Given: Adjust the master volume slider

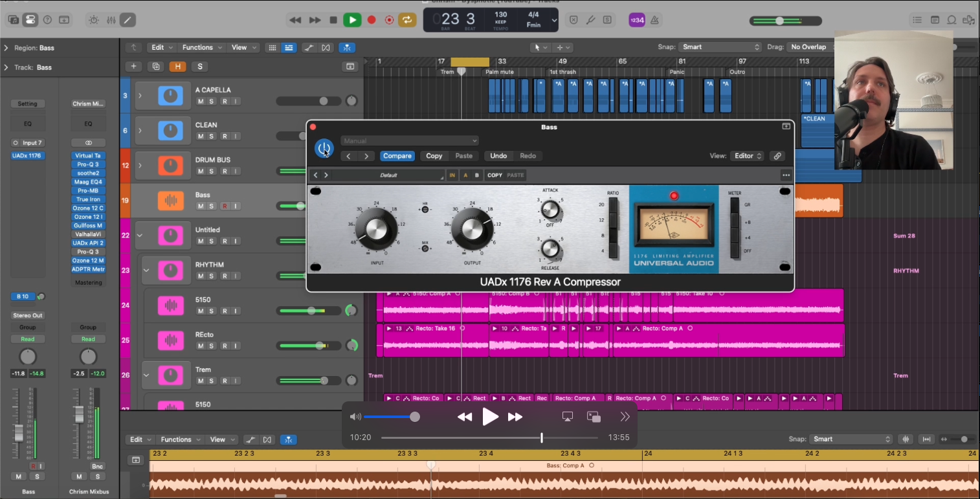Looking at the screenshot, I should [x=786, y=21].
